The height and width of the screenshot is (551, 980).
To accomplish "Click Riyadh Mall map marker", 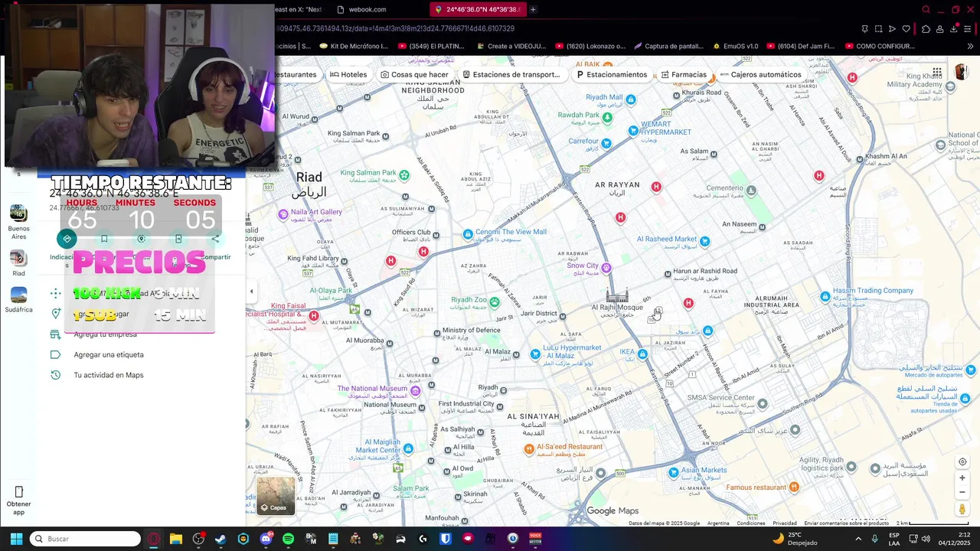I will coord(632,99).
